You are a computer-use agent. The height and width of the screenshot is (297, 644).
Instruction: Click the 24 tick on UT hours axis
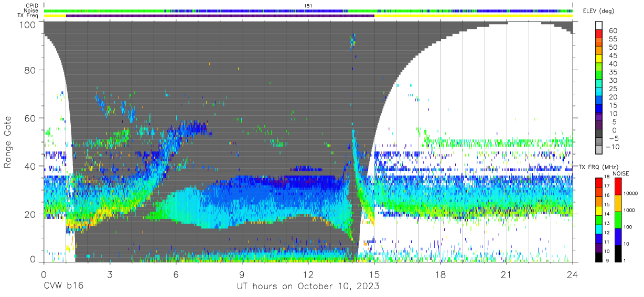pyautogui.click(x=573, y=274)
